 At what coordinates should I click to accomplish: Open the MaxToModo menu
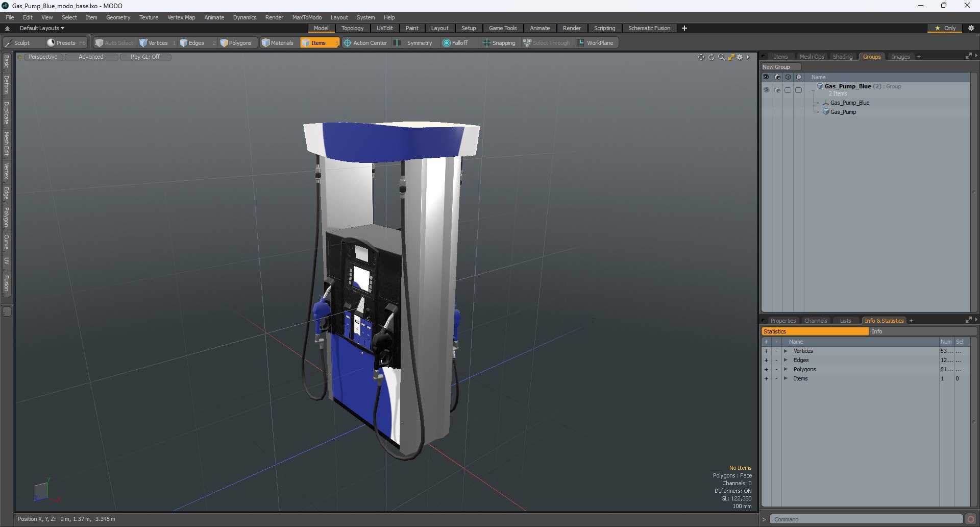pyautogui.click(x=307, y=17)
